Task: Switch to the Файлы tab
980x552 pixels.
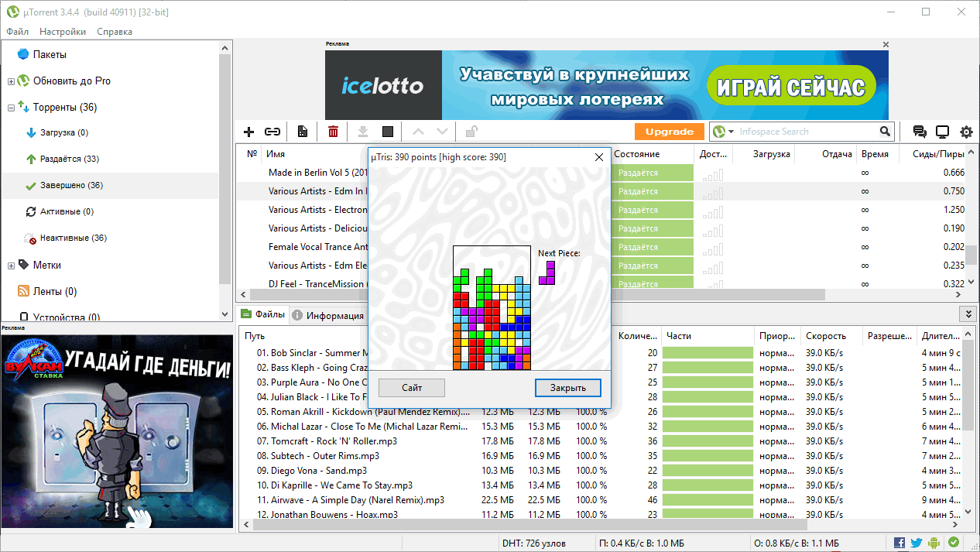Action: pos(262,314)
